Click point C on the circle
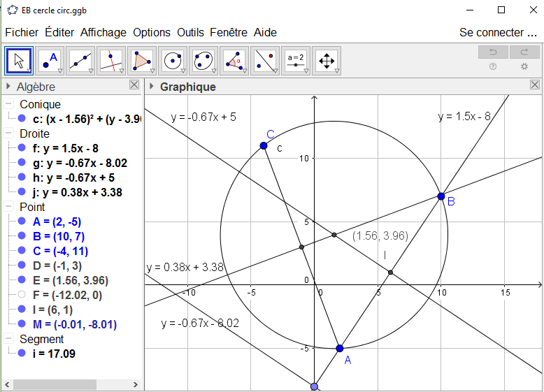This screenshot has width=544, height=392. 264,146
